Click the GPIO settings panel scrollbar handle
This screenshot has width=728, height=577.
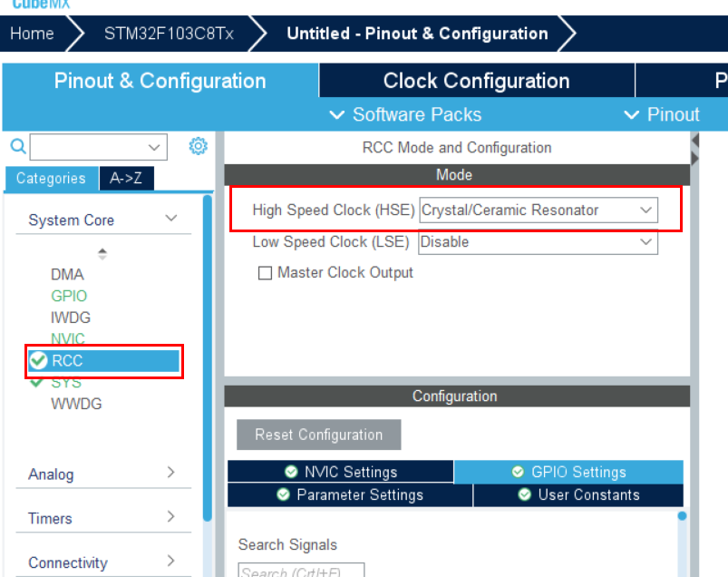[x=682, y=515]
